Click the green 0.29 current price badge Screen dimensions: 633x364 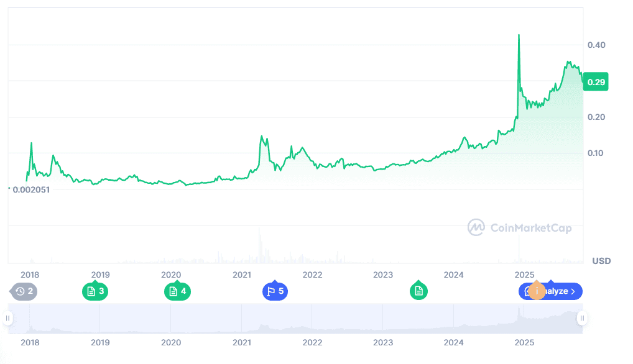pyautogui.click(x=595, y=81)
